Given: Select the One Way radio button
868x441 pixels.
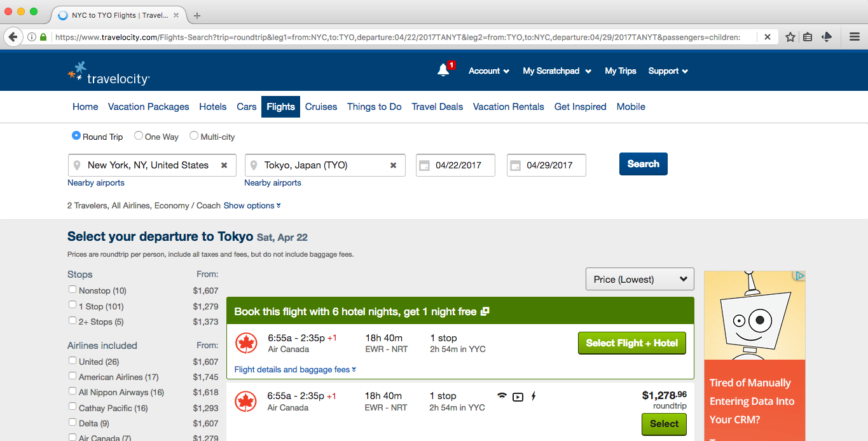Looking at the screenshot, I should pos(138,136).
